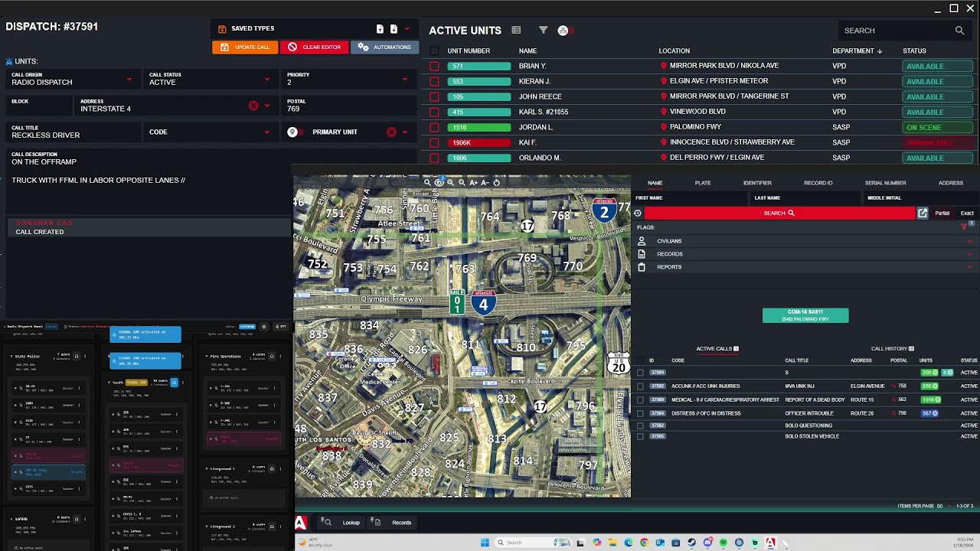The image size is (980, 551).
Task: Check the box for unit 553 Kieran J.
Action: click(x=434, y=81)
